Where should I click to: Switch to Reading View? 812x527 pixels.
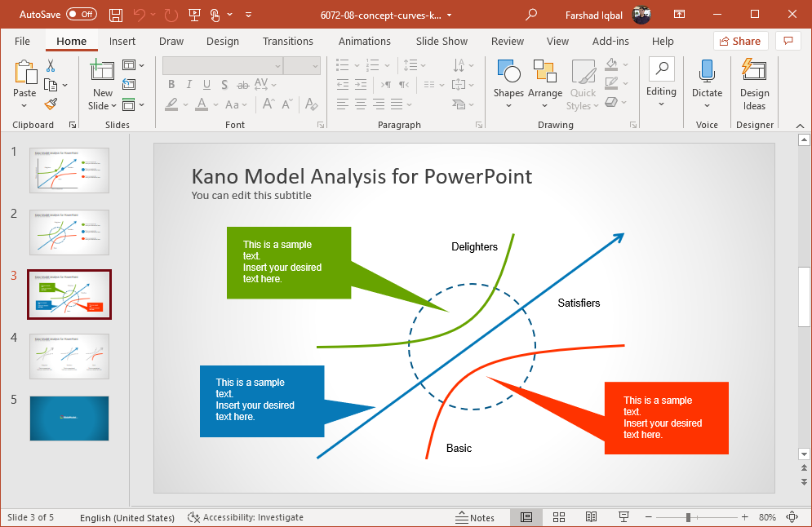click(x=591, y=517)
